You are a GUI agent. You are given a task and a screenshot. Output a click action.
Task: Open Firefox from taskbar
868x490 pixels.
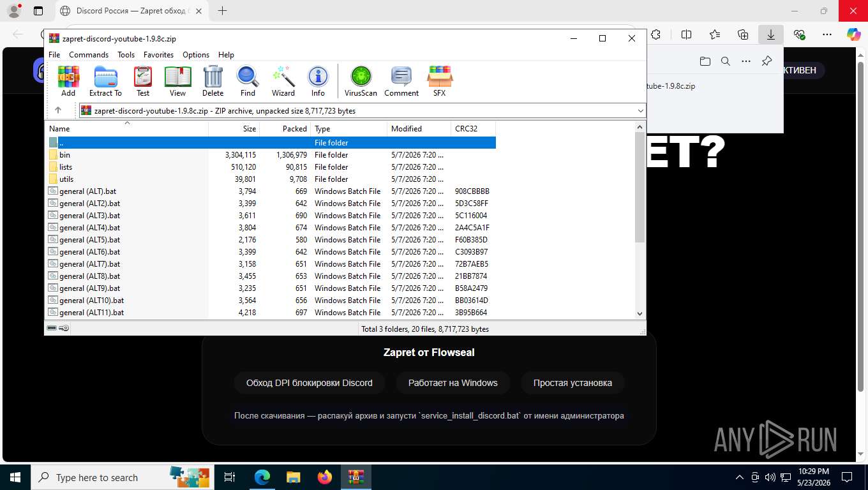(x=325, y=477)
